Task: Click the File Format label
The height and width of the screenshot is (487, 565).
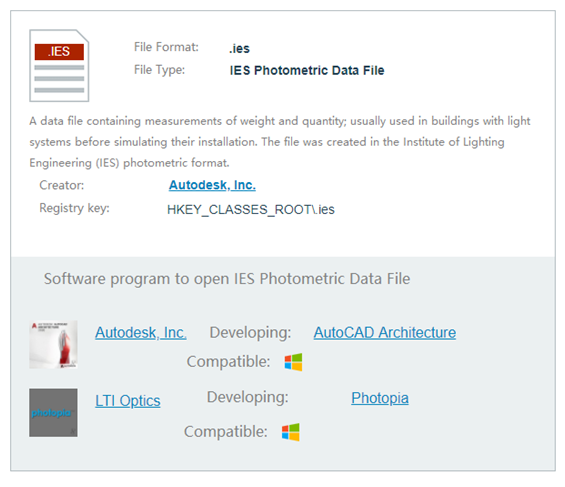Action: [166, 47]
